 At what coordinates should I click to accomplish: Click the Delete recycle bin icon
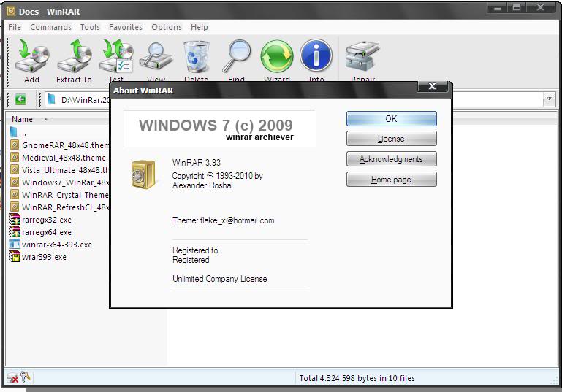196,56
